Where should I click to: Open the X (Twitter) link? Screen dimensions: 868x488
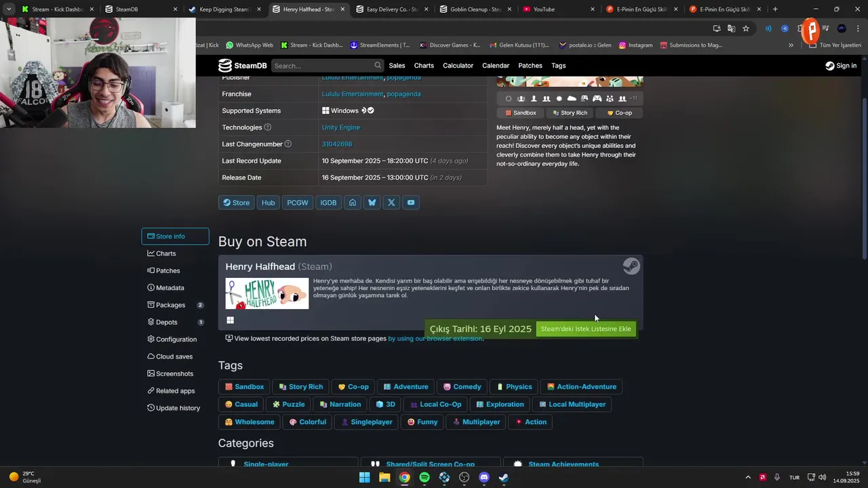click(x=391, y=203)
